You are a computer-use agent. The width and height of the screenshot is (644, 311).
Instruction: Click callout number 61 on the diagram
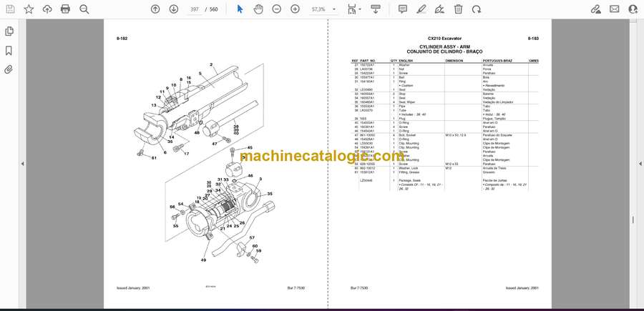click(154, 158)
